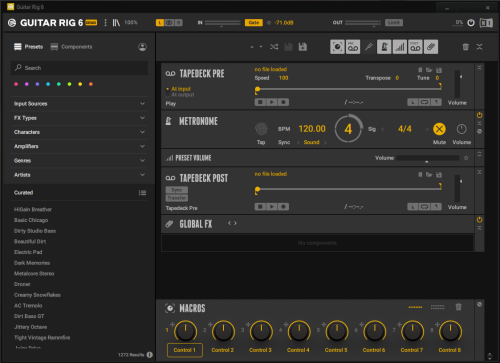Save preset as with the disk icon
The width and height of the screenshot is (500, 363).
[303, 47]
